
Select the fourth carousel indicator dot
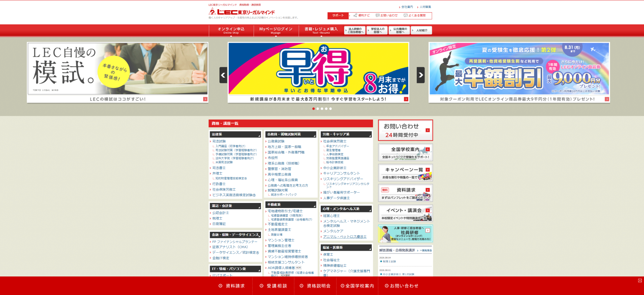click(326, 109)
